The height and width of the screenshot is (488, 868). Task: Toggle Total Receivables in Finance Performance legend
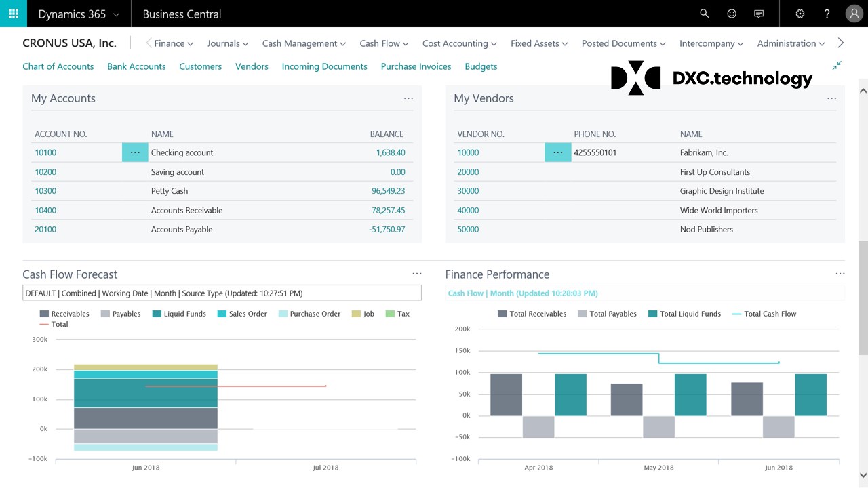(x=532, y=314)
